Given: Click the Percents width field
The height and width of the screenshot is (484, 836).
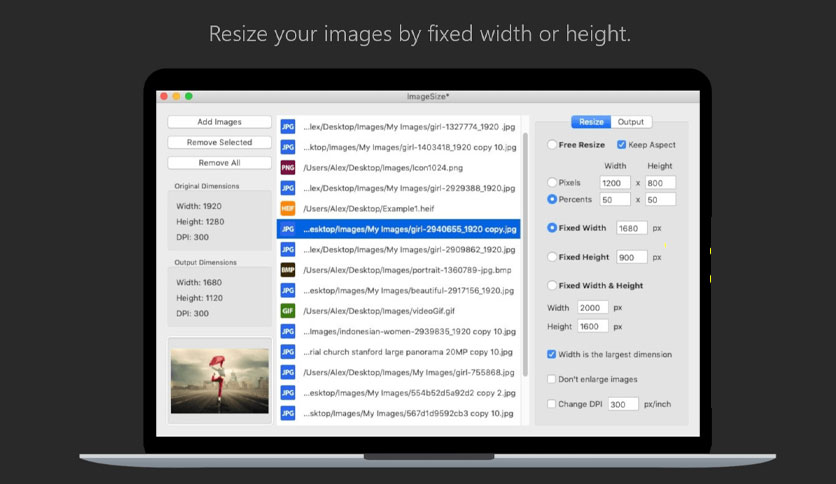Looking at the screenshot, I should click(615, 200).
